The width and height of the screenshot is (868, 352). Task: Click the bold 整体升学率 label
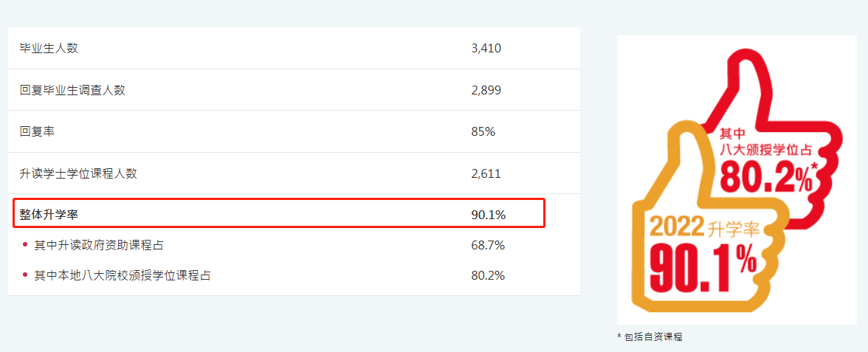click(49, 215)
